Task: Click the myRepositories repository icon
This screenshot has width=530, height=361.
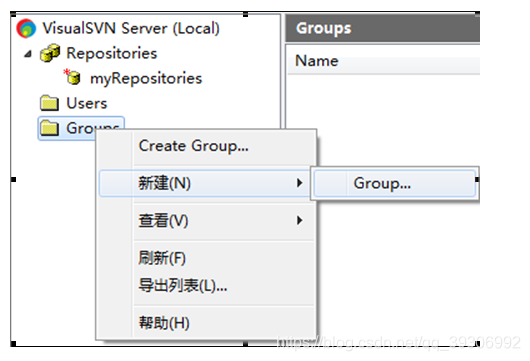Action: [x=73, y=77]
